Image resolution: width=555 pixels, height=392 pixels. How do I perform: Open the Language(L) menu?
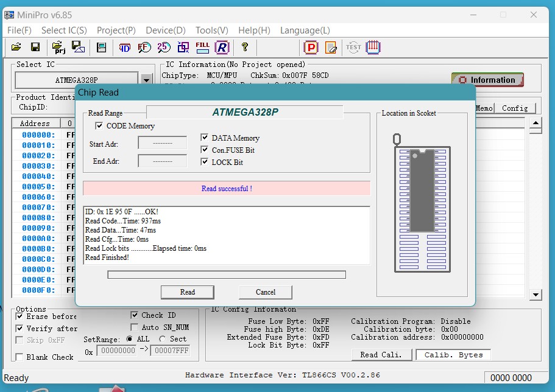(x=305, y=30)
